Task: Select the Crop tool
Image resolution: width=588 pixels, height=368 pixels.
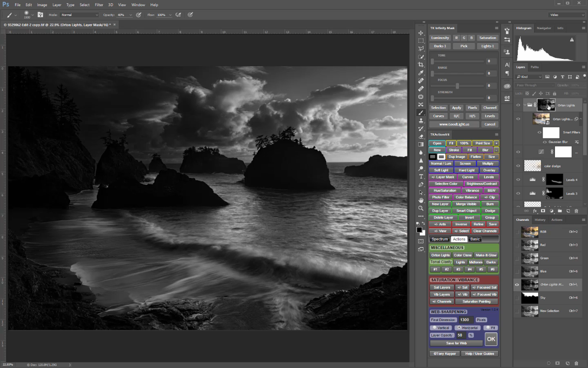Action: point(421,65)
